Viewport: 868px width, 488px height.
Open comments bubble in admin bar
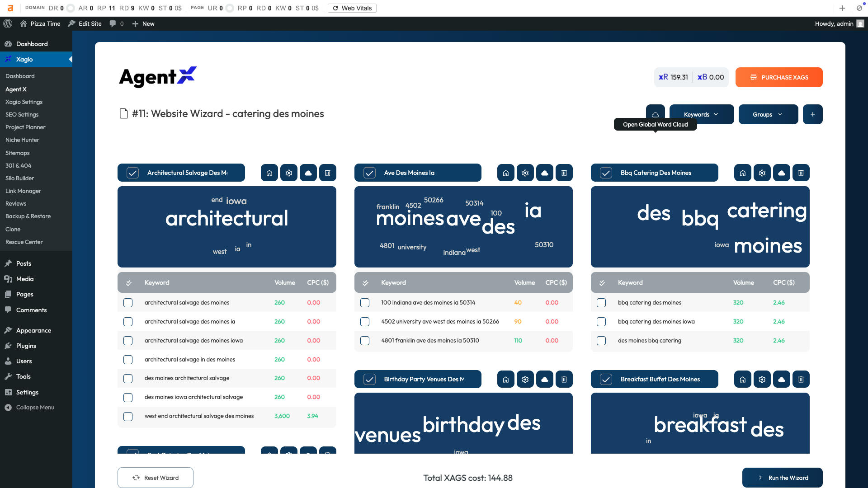[x=116, y=23]
